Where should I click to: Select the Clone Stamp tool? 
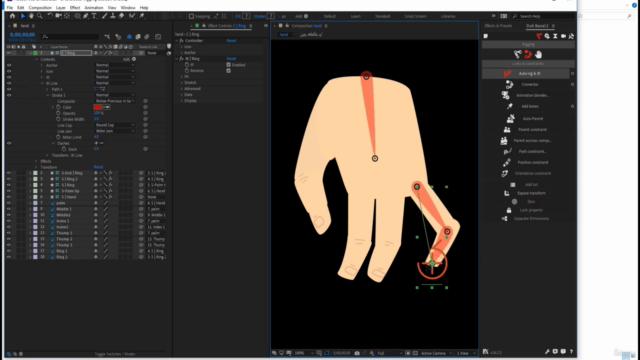(x=113, y=16)
